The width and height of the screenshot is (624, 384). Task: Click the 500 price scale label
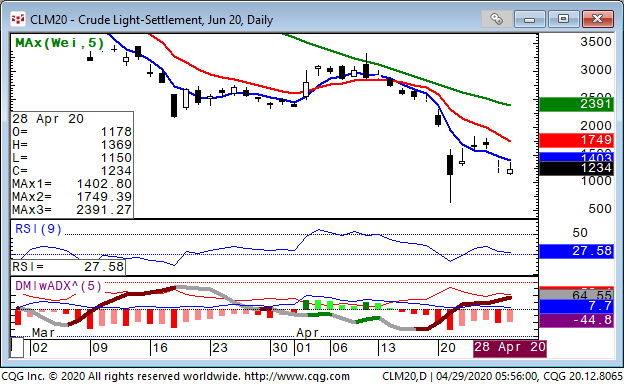(x=600, y=209)
